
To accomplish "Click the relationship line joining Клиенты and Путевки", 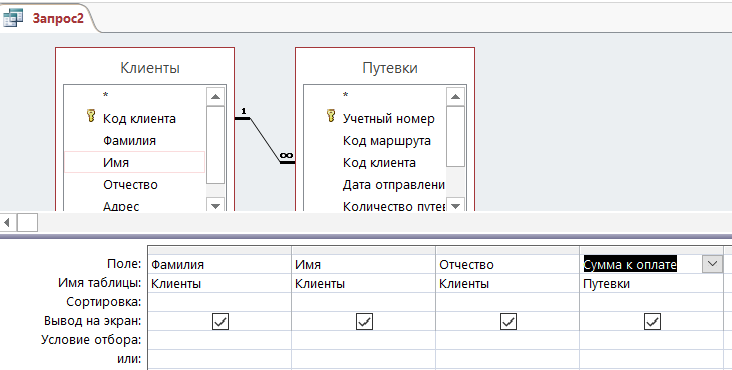I will click(x=265, y=140).
